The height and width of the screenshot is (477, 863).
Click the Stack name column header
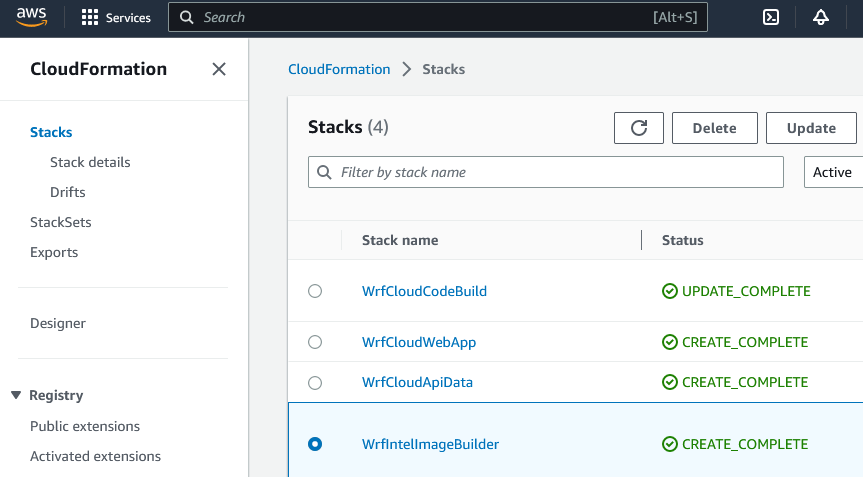tap(400, 240)
